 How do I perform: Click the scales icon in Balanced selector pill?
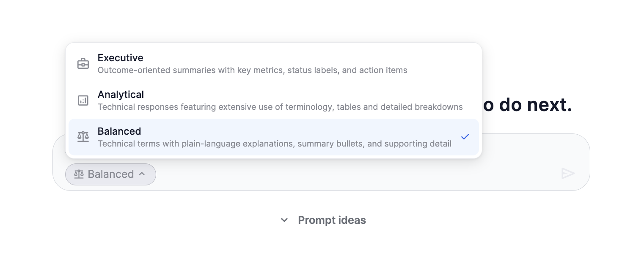click(x=79, y=174)
